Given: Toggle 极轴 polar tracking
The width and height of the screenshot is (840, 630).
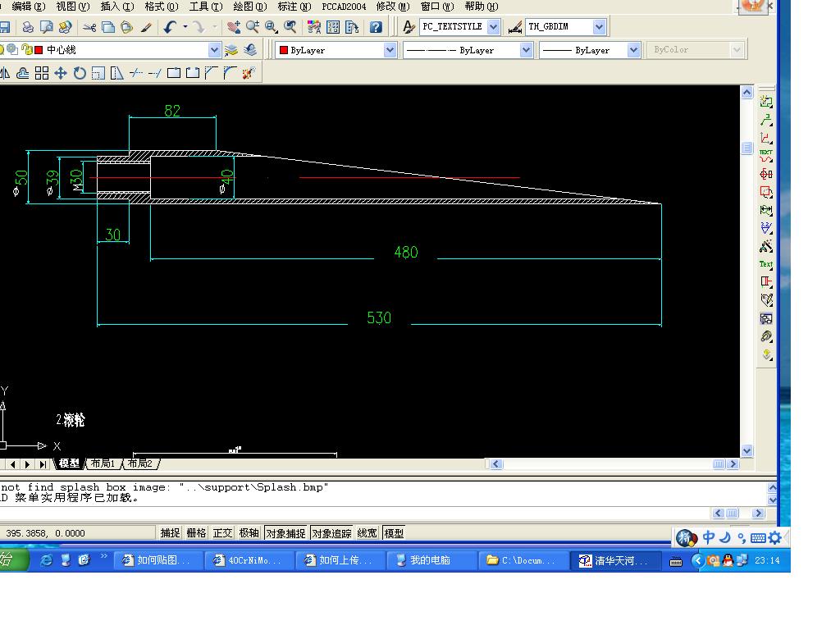Looking at the screenshot, I should [249, 533].
